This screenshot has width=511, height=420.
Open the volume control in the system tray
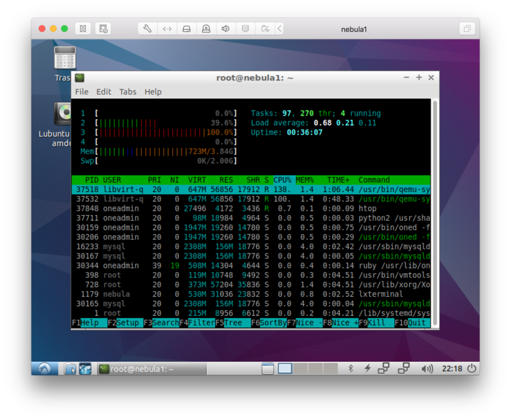(427, 368)
